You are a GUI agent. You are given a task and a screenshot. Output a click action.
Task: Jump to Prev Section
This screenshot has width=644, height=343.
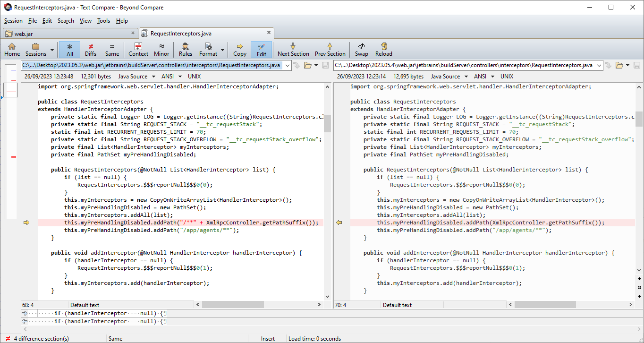coord(330,50)
